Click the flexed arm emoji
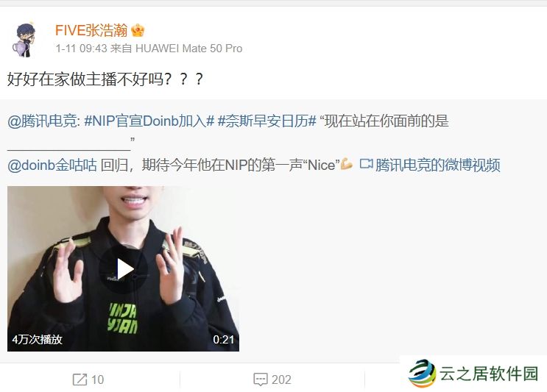The image size is (547, 392). click(347, 163)
